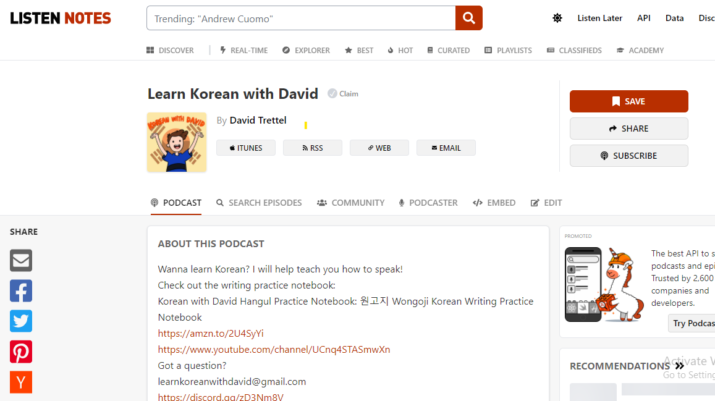Switch to the Edit tab

coord(546,203)
